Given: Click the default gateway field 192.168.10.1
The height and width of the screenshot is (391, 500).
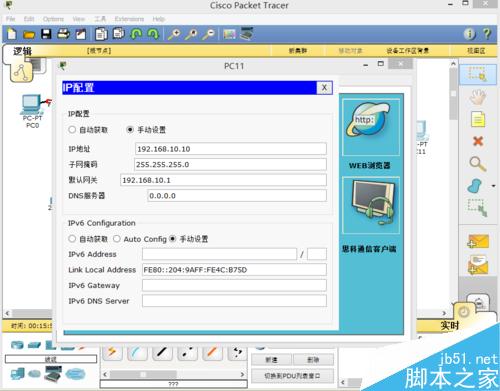Looking at the screenshot, I should coord(223,180).
